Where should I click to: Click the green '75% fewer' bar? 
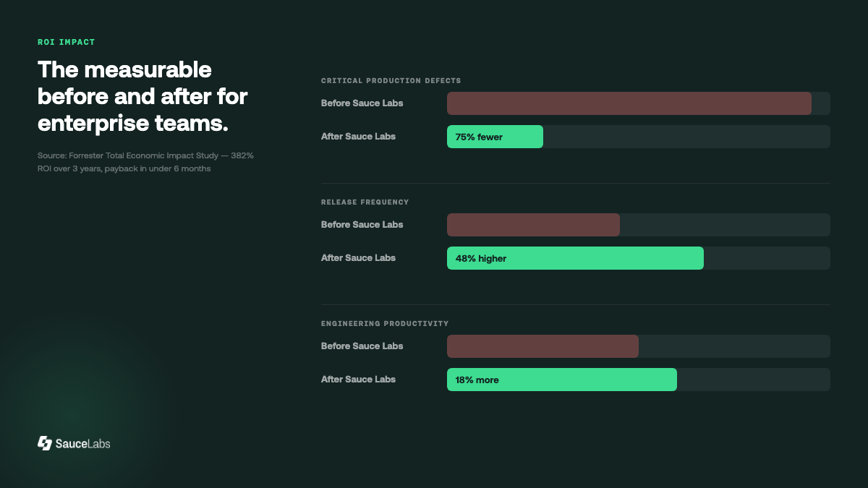495,137
